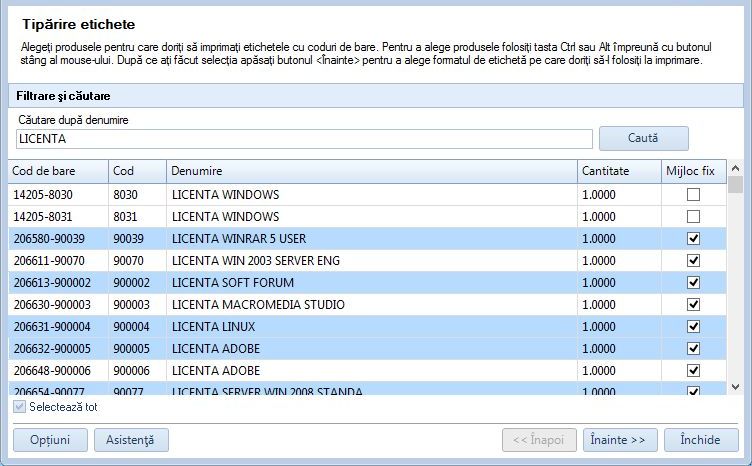Viewport: 752px width, 466px height.
Task: Click the scrollbar up arrow
Action: [735, 168]
